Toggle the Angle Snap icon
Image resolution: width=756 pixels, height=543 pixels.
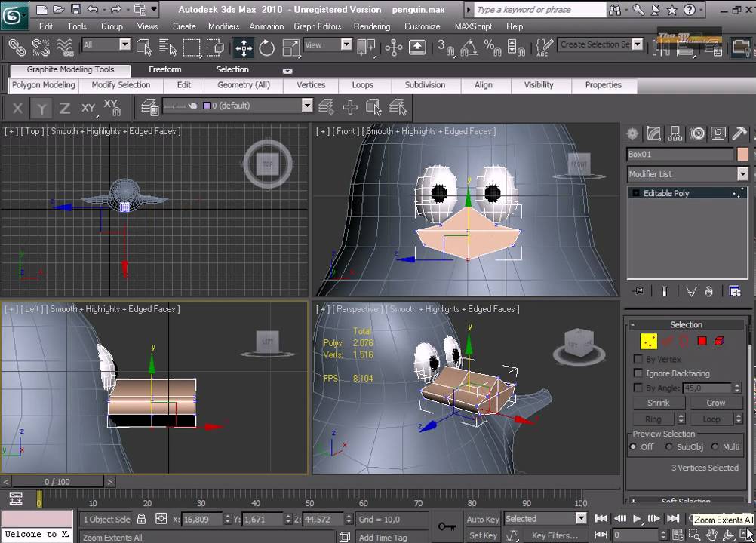469,48
